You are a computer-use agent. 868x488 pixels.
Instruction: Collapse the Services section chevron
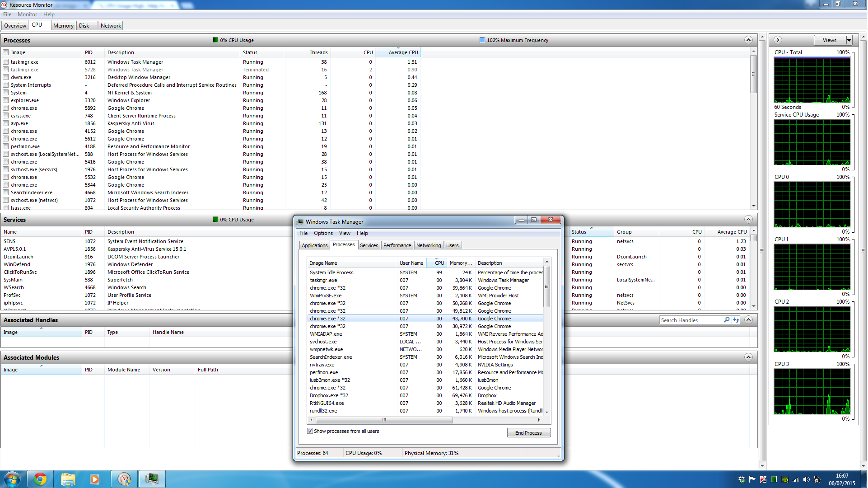point(748,220)
